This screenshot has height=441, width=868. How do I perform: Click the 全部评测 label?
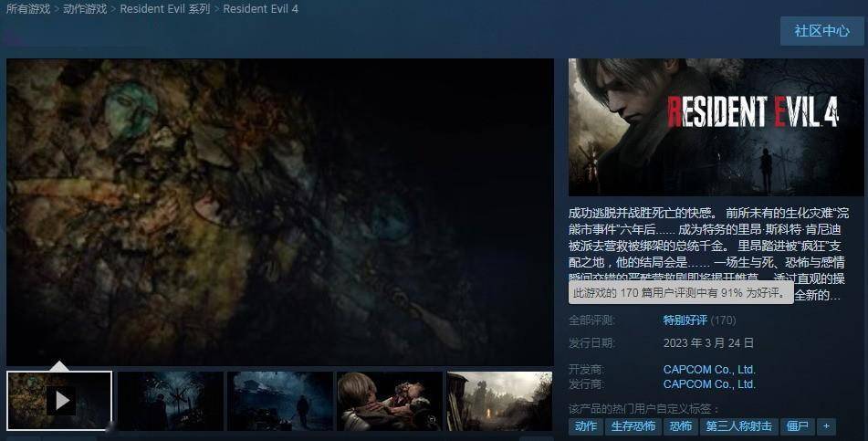point(591,320)
